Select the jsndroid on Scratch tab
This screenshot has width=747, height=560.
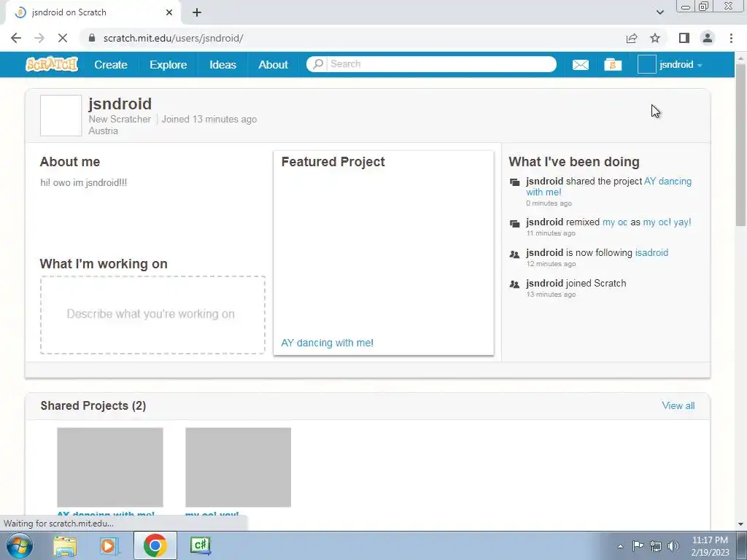coord(93,13)
